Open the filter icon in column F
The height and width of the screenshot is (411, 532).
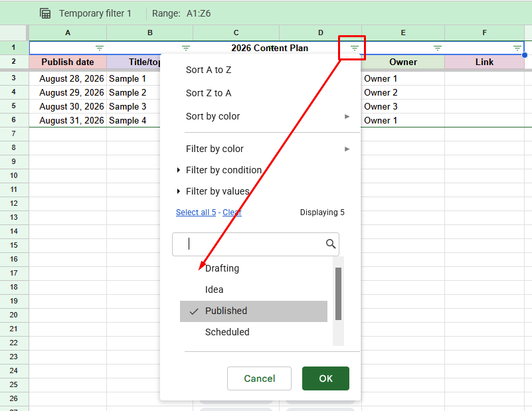(x=517, y=48)
